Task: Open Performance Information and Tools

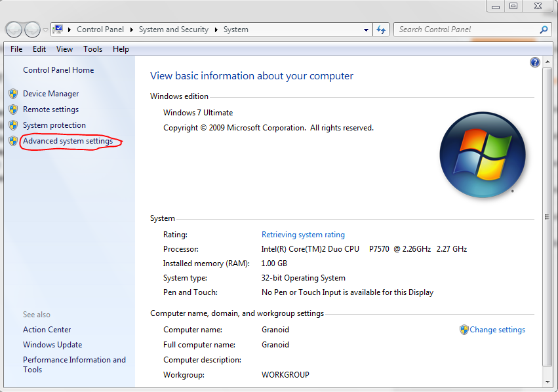Action: coord(74,364)
